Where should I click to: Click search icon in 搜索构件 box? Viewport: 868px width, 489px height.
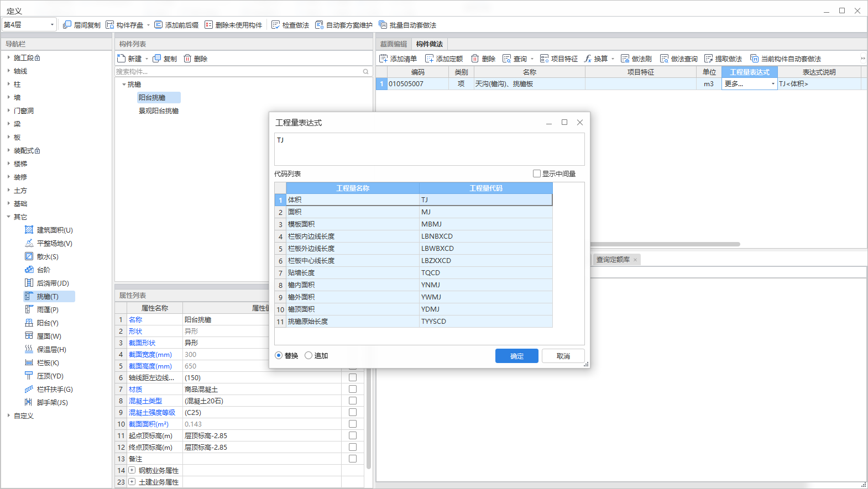pos(365,72)
